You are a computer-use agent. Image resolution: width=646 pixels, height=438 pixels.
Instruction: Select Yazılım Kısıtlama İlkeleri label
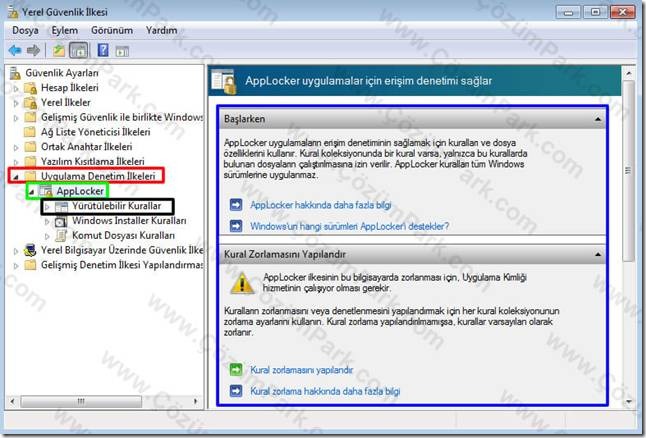point(93,161)
